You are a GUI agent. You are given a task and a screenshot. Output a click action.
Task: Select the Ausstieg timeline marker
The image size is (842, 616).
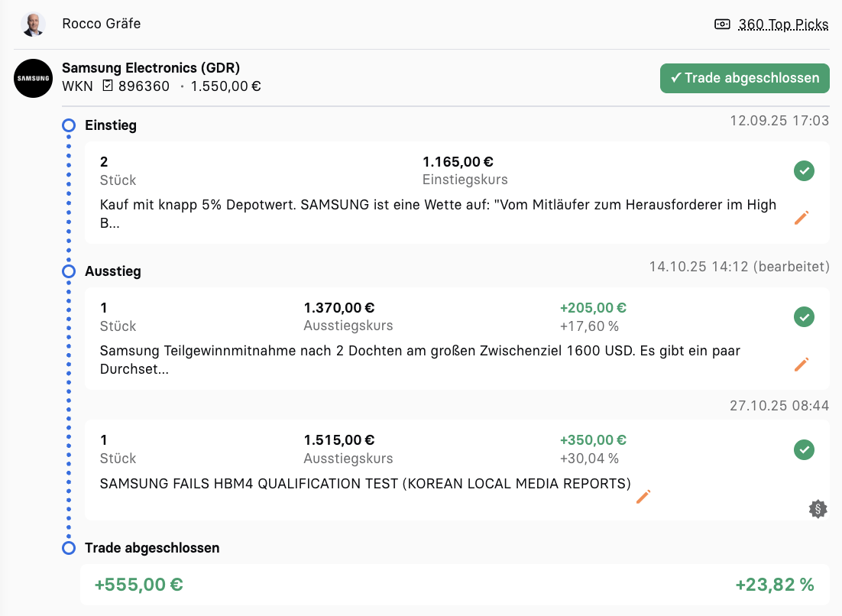tap(69, 271)
